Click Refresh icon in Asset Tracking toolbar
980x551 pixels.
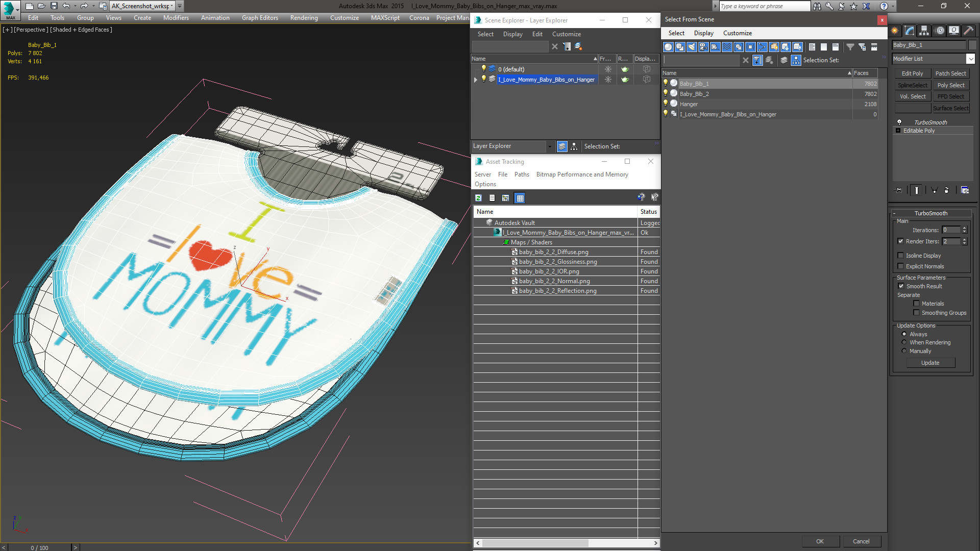tap(478, 198)
